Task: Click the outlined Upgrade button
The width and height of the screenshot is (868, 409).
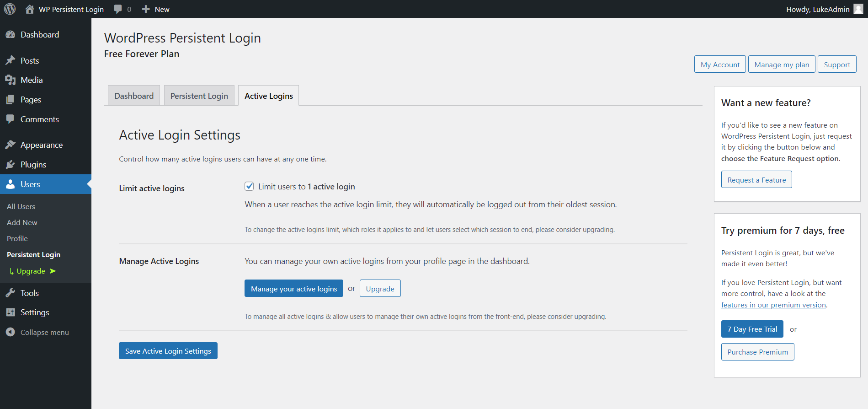Action: pyautogui.click(x=380, y=288)
